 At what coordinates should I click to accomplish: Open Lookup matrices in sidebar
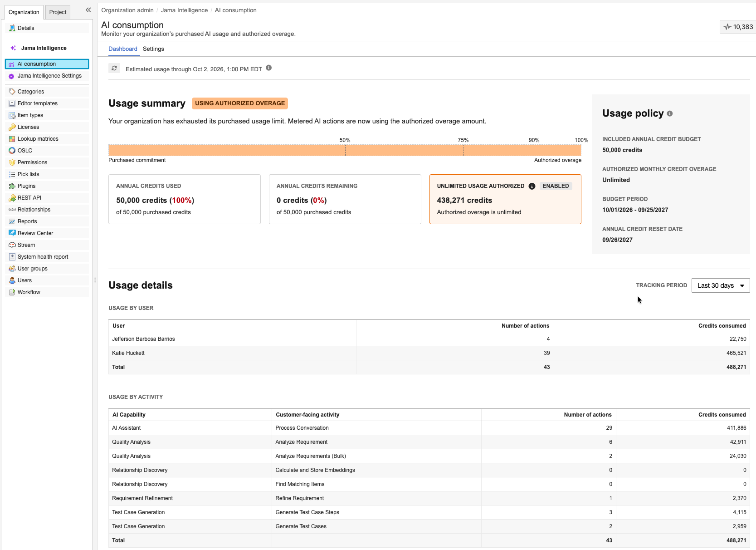point(47,139)
